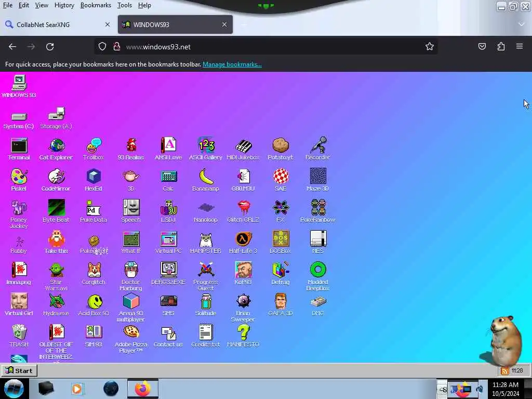Open the 3D teapot icon
Image resolution: width=532 pixels, height=399 pixels.
point(131,180)
